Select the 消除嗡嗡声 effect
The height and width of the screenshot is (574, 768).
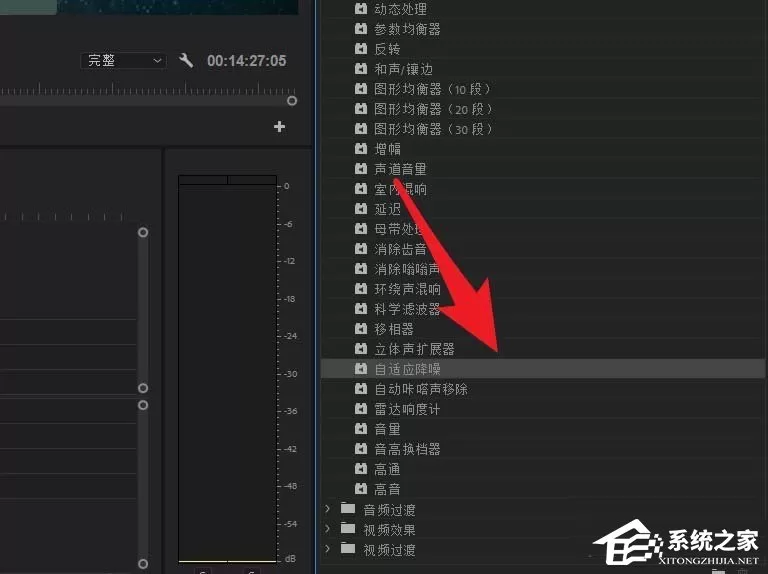tap(408, 269)
